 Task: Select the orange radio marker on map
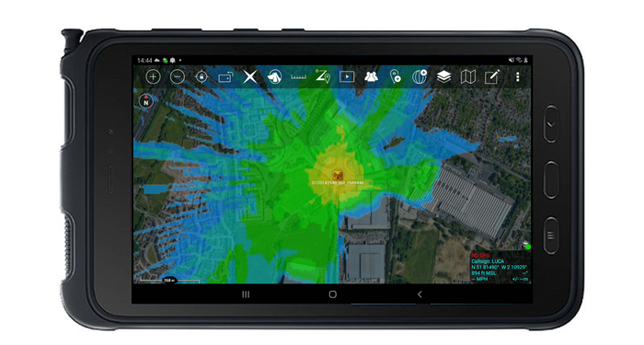coord(338,175)
